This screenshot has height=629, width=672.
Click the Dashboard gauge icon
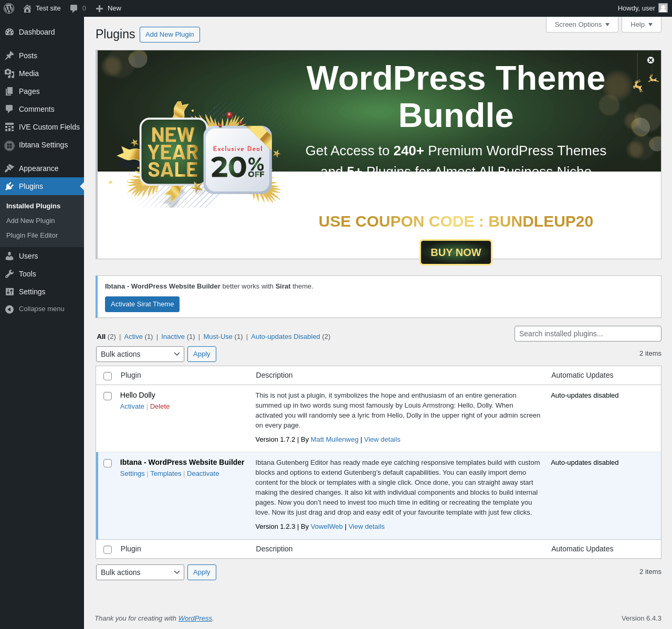(x=9, y=32)
